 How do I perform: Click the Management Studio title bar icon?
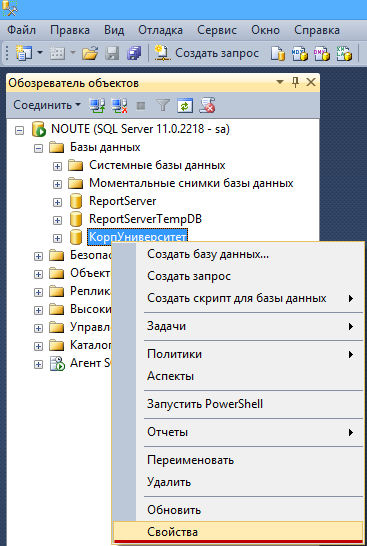[x=10, y=8]
